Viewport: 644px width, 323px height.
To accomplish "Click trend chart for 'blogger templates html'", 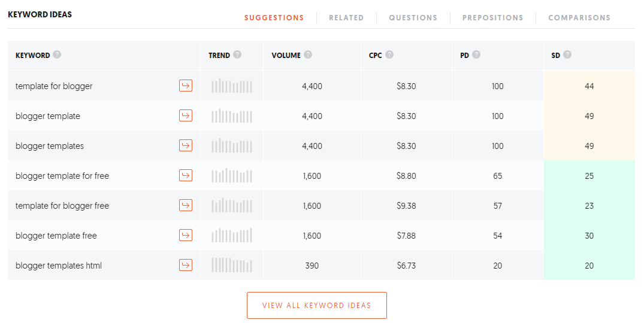I will point(232,265).
